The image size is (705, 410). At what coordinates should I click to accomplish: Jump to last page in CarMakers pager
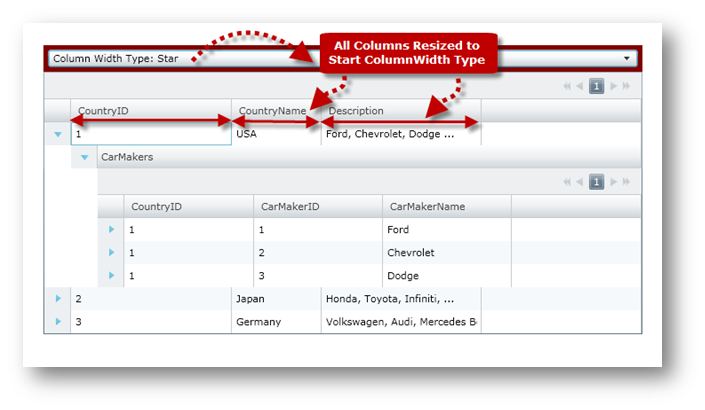click(x=627, y=182)
